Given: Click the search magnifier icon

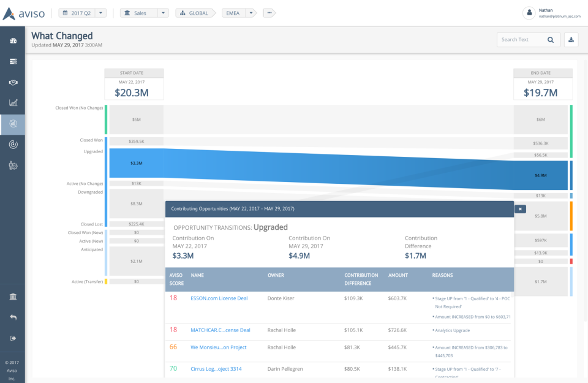Looking at the screenshot, I should pos(551,40).
